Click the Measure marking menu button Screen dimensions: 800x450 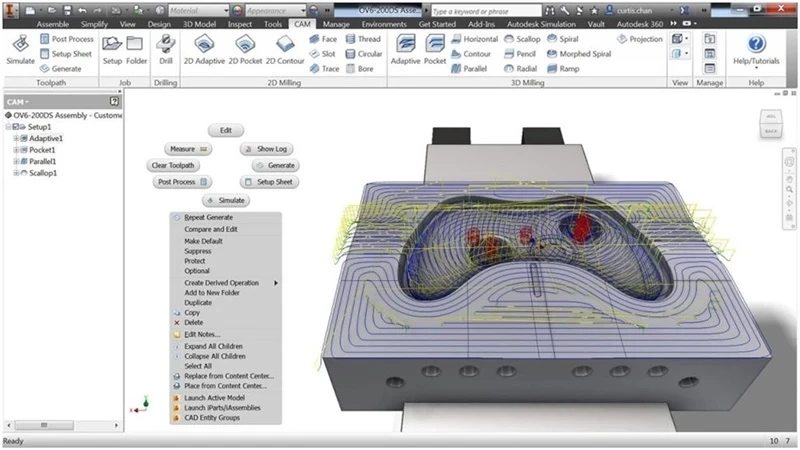[188, 149]
